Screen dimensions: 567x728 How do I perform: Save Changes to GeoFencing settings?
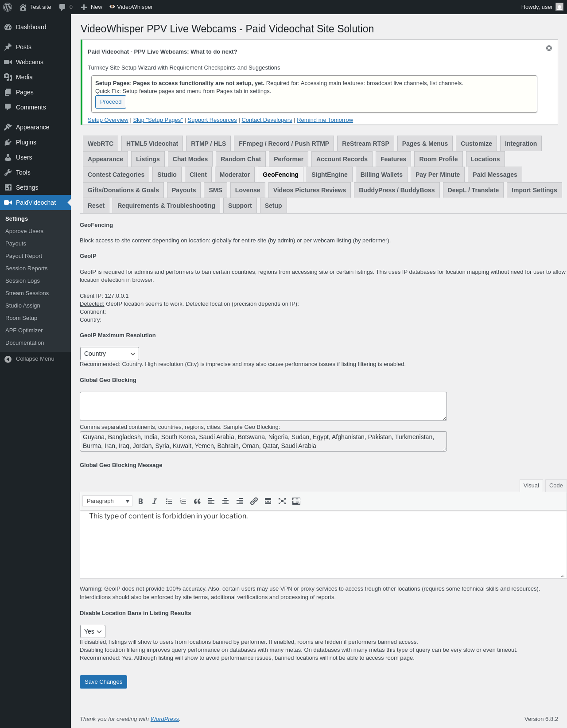103,682
